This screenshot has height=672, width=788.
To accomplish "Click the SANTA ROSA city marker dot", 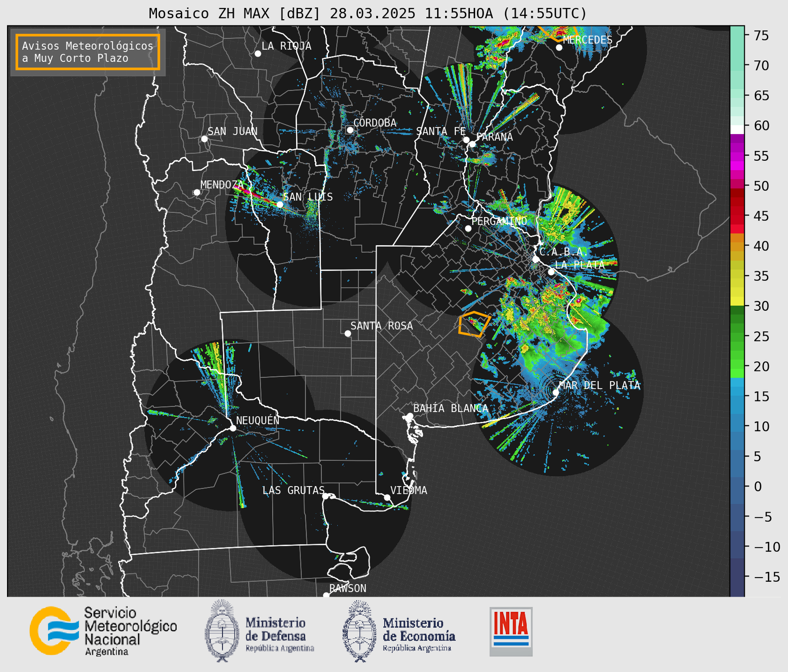I will (348, 333).
